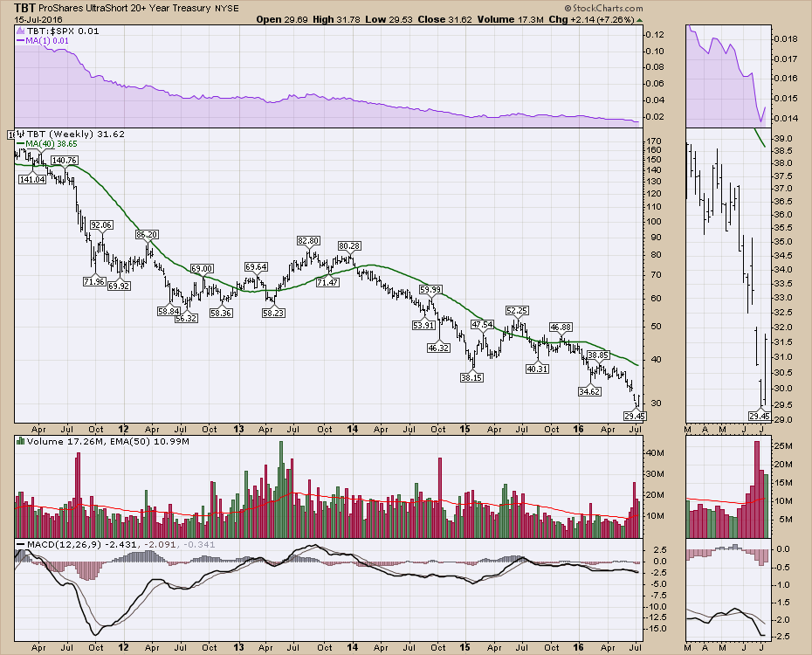This screenshot has width=812, height=655.
Task: Click the 140.76 price annotation
Action: click(x=65, y=161)
